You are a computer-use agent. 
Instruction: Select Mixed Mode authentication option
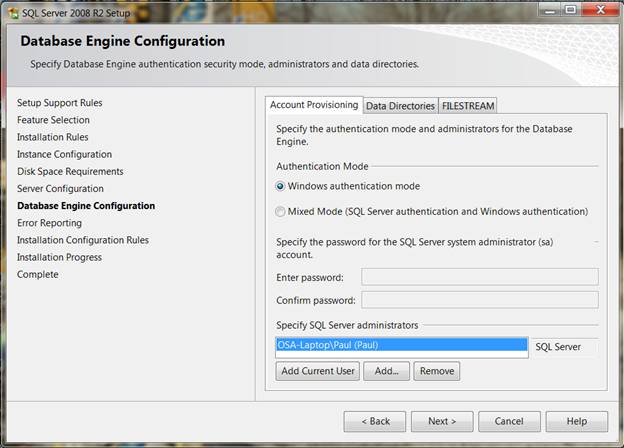[280, 212]
